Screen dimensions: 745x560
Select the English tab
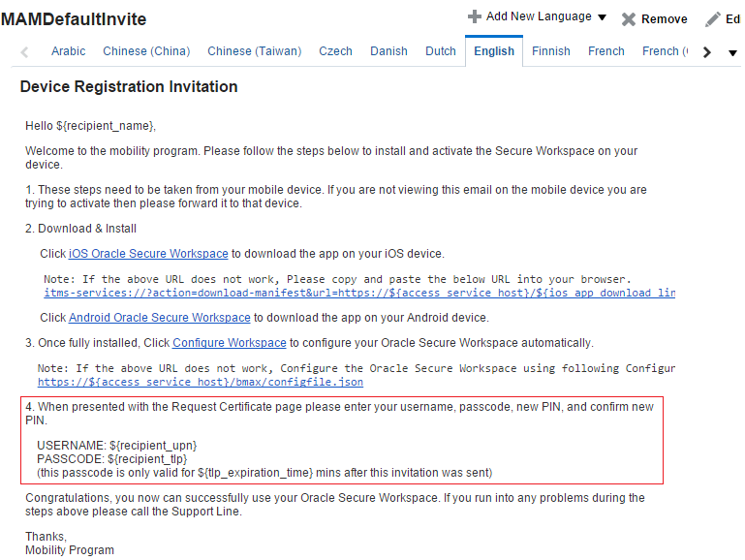click(494, 51)
